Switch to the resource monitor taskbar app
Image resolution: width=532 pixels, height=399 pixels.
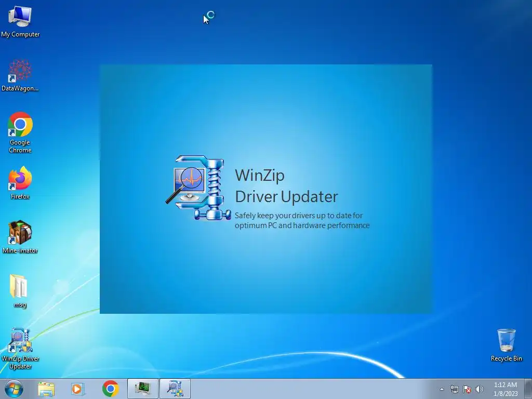click(143, 389)
